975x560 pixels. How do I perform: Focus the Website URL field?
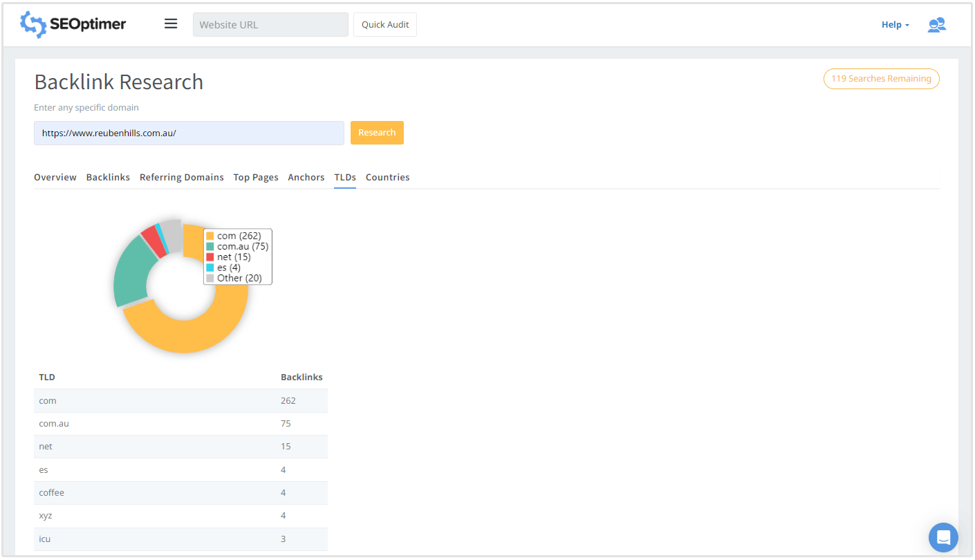(270, 25)
